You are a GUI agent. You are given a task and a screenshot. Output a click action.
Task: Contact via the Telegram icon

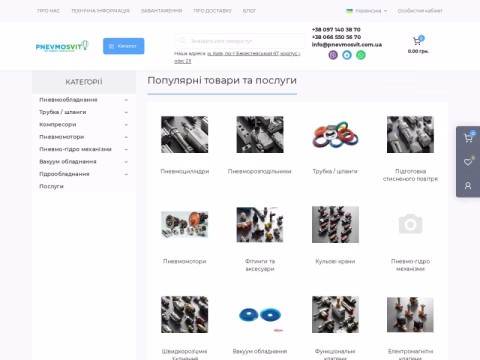pos(347,55)
